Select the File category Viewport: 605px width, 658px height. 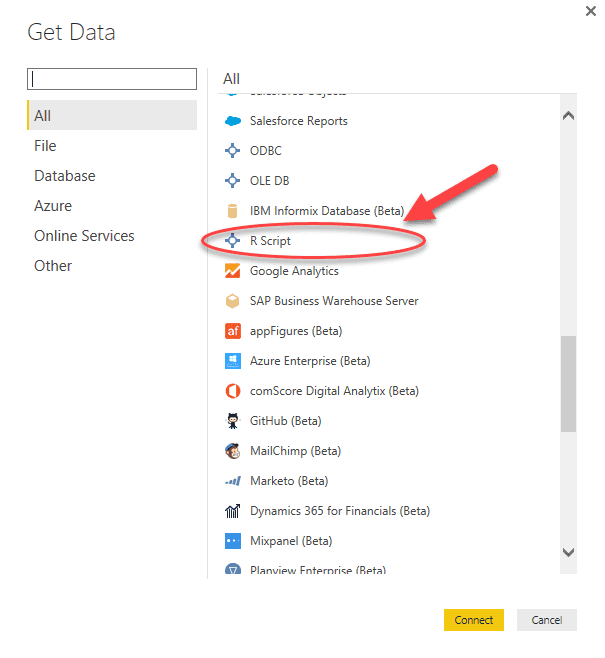pos(45,146)
